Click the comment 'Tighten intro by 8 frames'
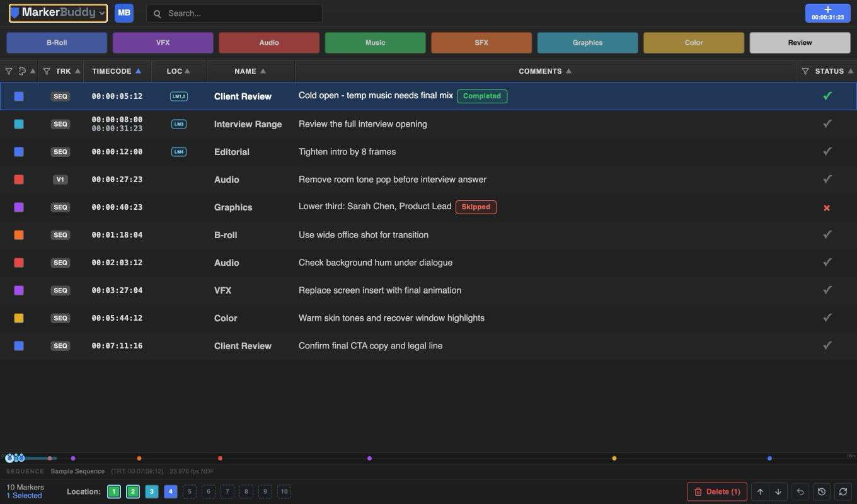The height and width of the screenshot is (504, 857). (347, 152)
